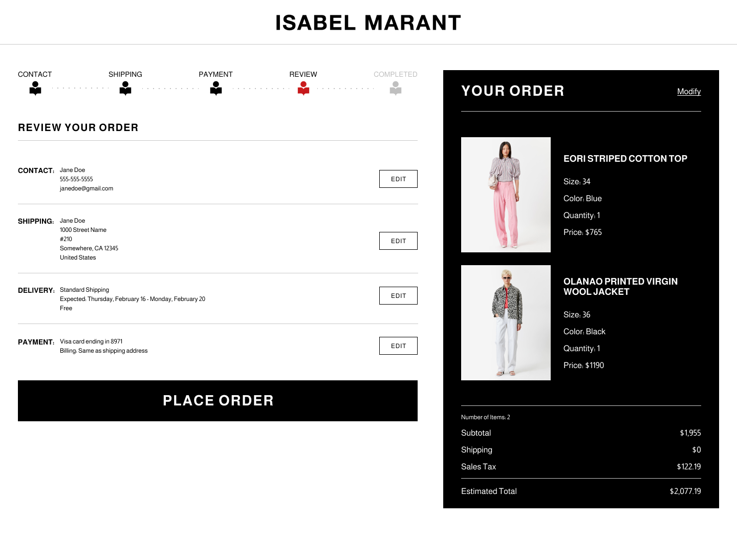737x560 pixels.
Task: Click the Shipping step marker icon
Action: (x=125, y=89)
